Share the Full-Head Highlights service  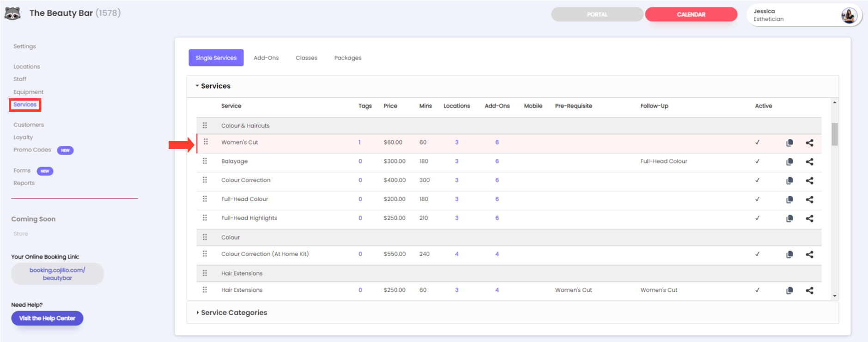(x=809, y=218)
